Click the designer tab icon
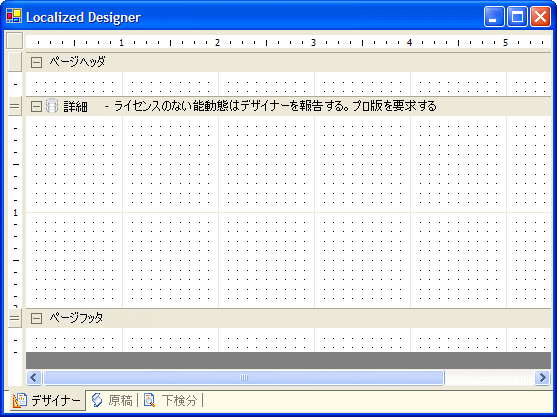Image resolution: width=557 pixels, height=417 pixels. (20, 400)
